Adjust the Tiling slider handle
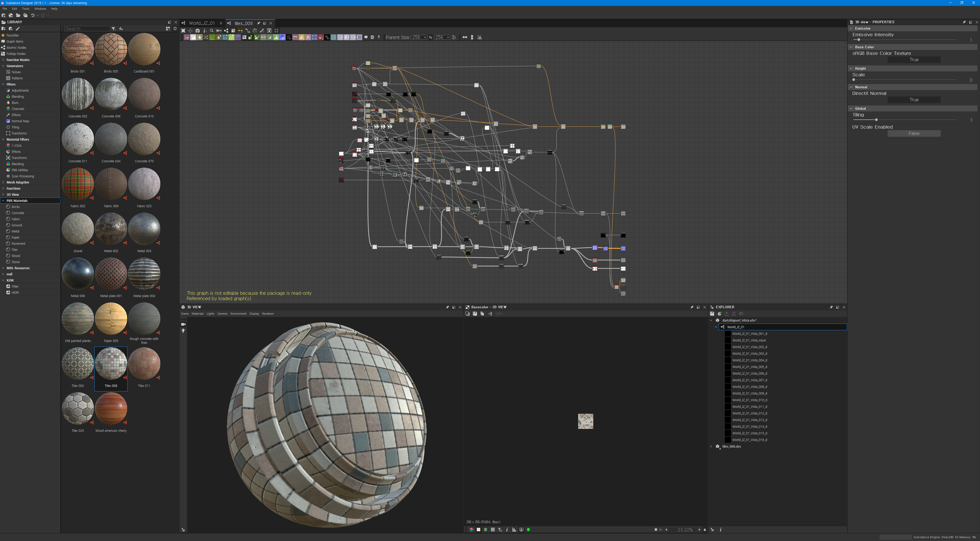 pyautogui.click(x=876, y=120)
